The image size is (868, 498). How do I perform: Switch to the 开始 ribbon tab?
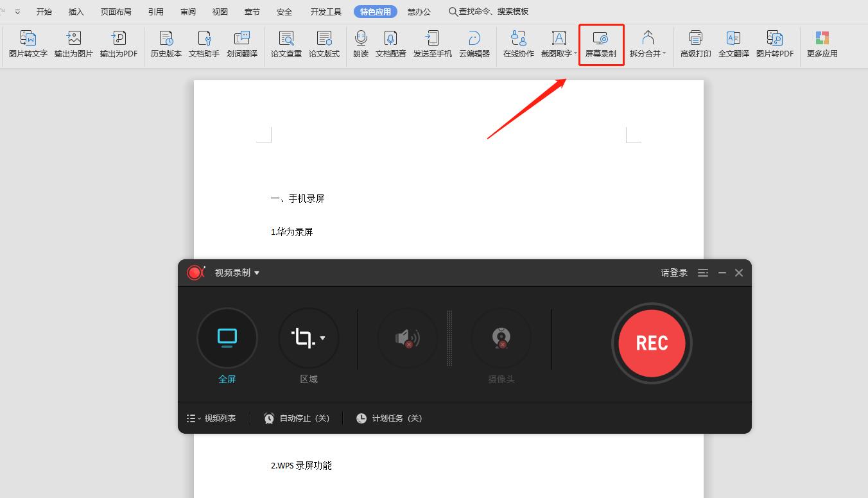(44, 11)
